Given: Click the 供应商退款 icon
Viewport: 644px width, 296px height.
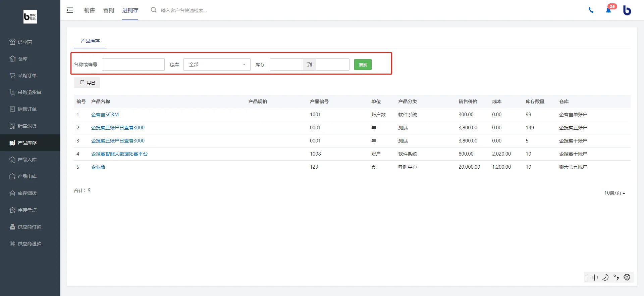Looking at the screenshot, I should pyautogui.click(x=12, y=244).
